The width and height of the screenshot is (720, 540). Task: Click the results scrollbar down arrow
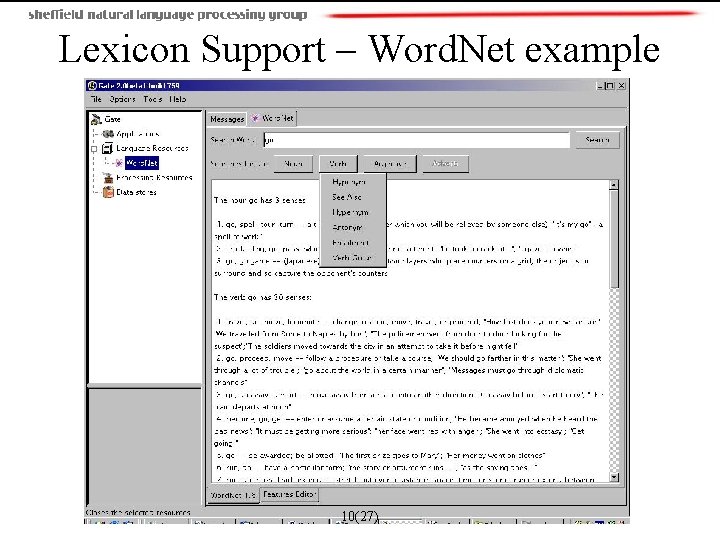click(x=614, y=478)
